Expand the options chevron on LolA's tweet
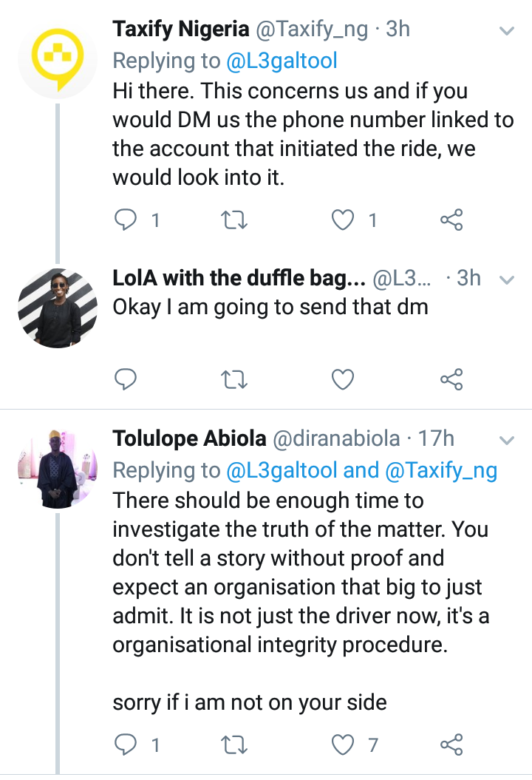This screenshot has height=780, width=532. click(x=507, y=280)
